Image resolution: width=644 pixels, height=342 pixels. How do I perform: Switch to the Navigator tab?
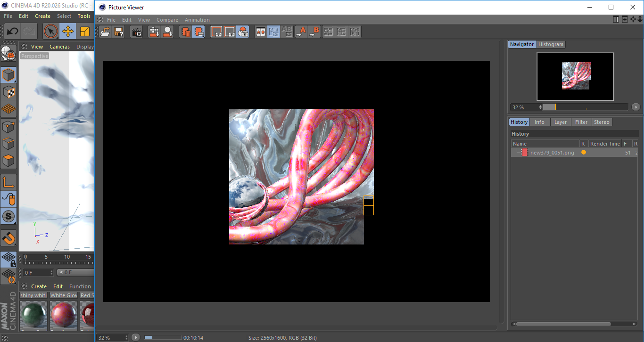click(522, 44)
